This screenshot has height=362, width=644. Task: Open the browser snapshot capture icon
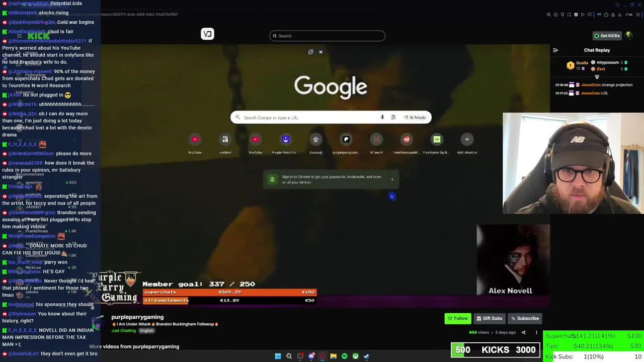pos(569,15)
